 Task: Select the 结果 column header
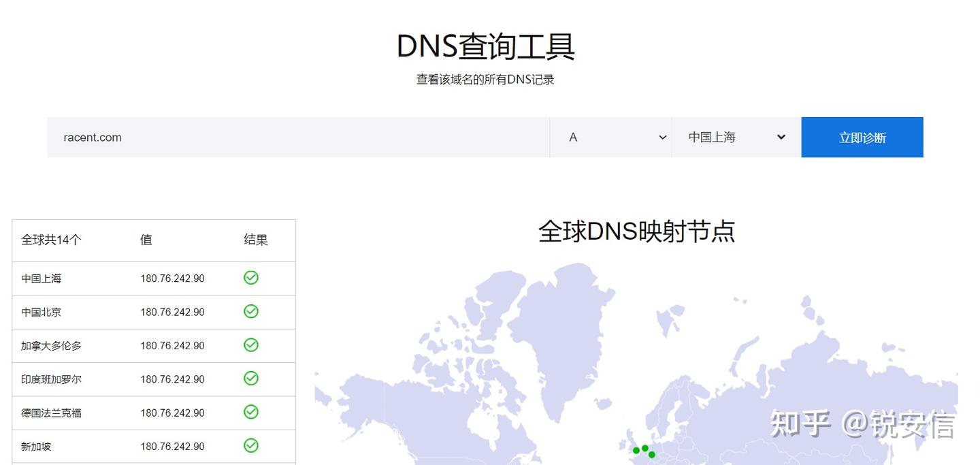coord(255,240)
